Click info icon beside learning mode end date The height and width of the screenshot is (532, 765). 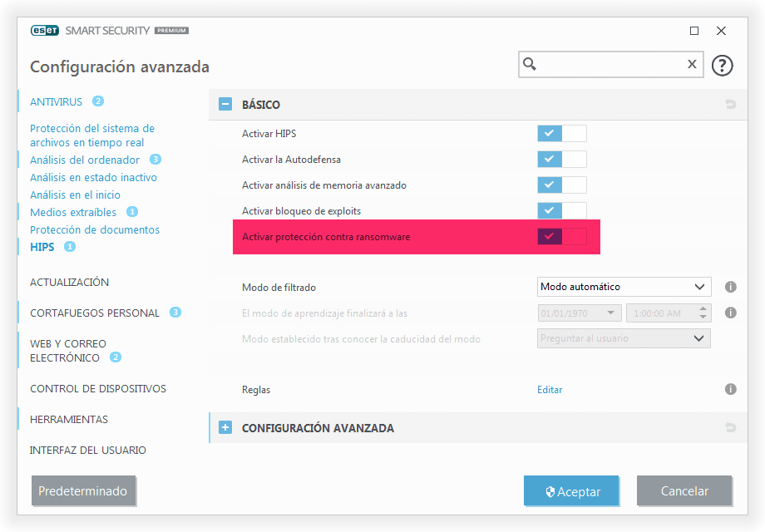[731, 313]
